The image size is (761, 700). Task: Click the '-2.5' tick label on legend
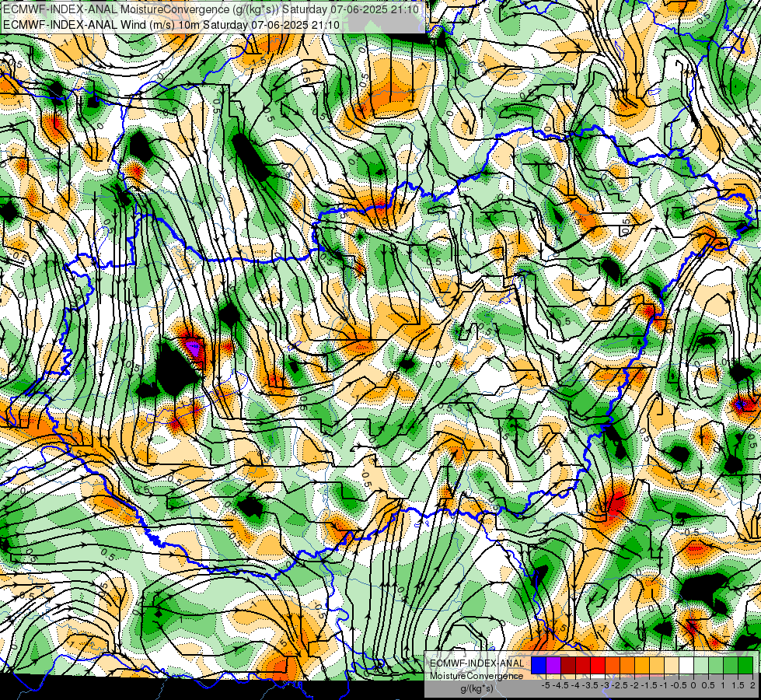(x=620, y=685)
